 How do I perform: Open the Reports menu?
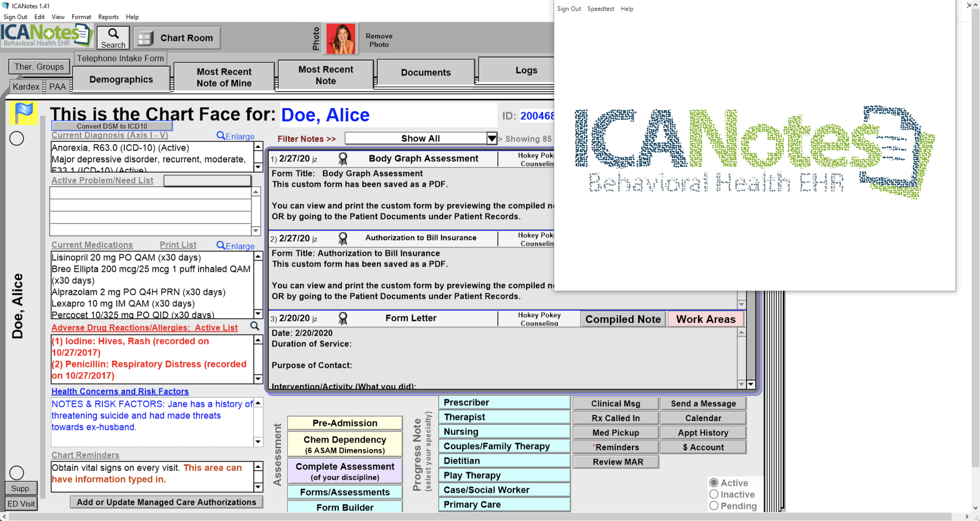coord(108,17)
